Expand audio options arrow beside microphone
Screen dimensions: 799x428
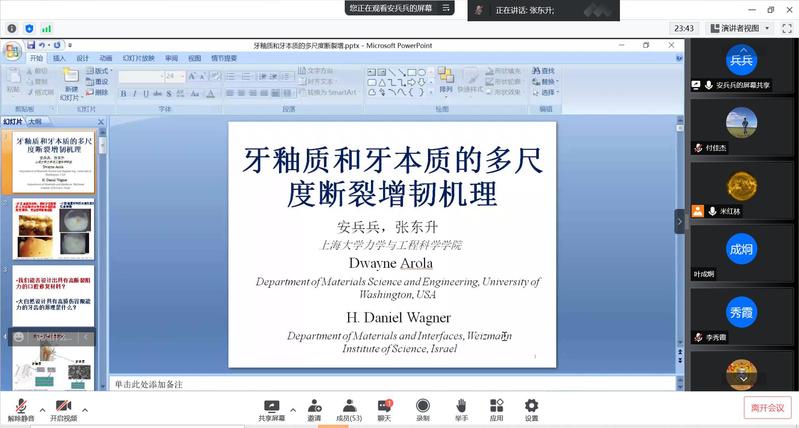41,410
